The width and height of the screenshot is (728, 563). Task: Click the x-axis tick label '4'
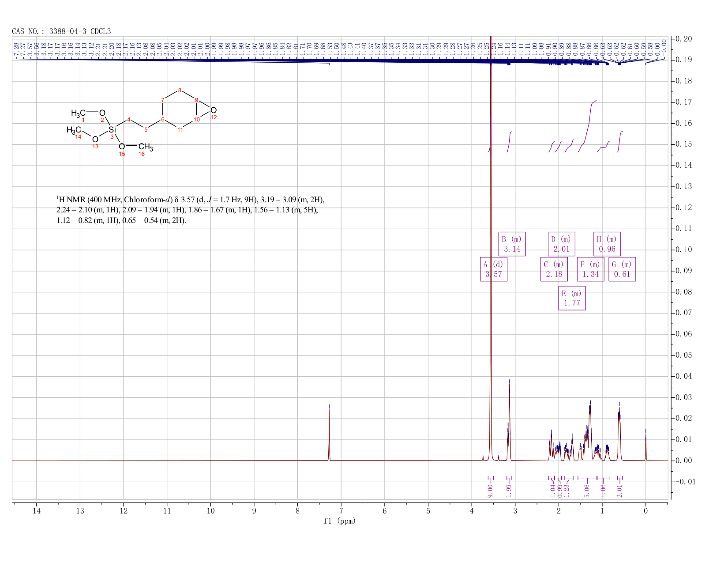472,511
